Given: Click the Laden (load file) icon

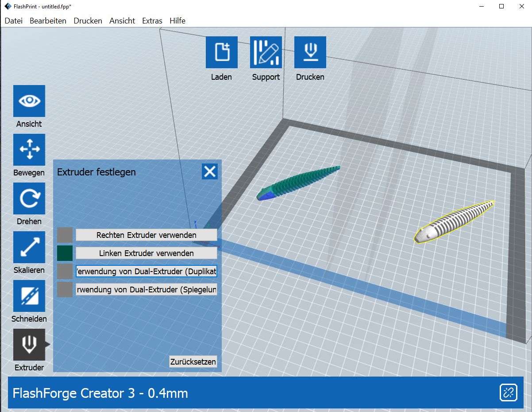Looking at the screenshot, I should coord(221,52).
